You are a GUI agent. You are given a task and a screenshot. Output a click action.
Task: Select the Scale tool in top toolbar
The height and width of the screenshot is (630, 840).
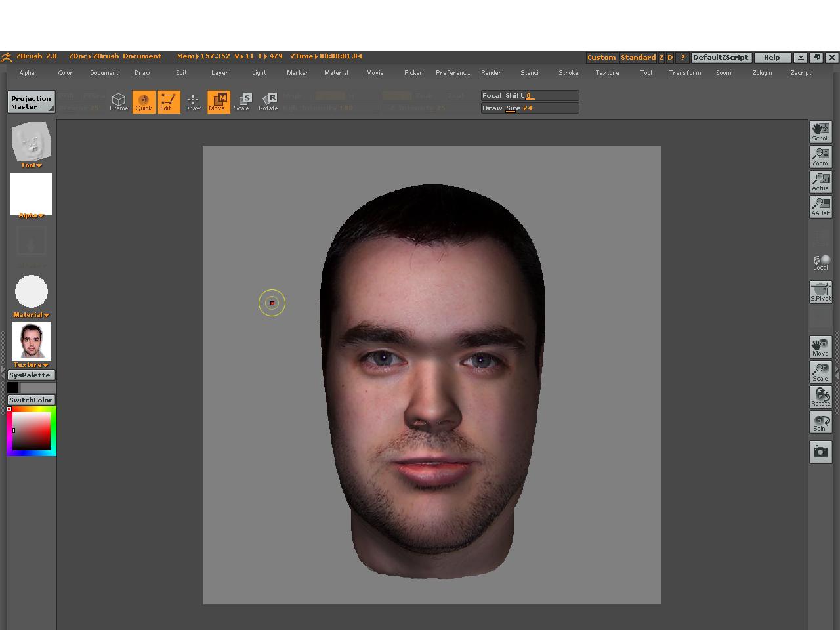point(242,102)
